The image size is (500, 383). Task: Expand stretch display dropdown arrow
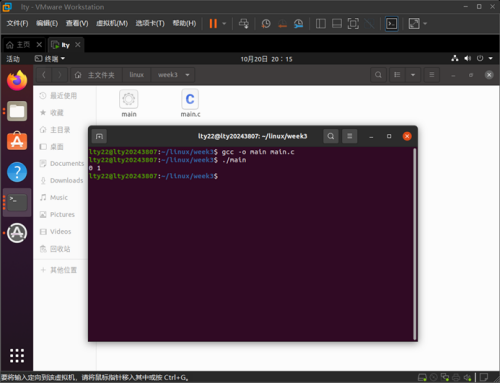coord(425,23)
